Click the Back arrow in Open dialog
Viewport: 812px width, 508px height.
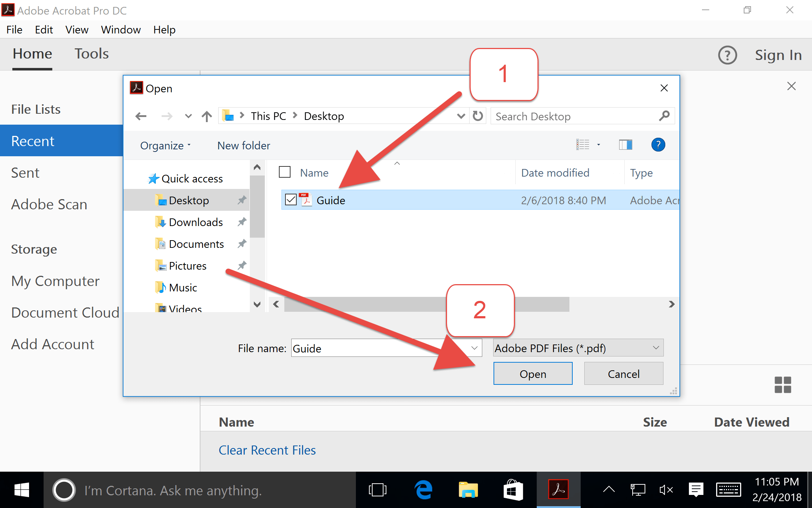tap(141, 116)
